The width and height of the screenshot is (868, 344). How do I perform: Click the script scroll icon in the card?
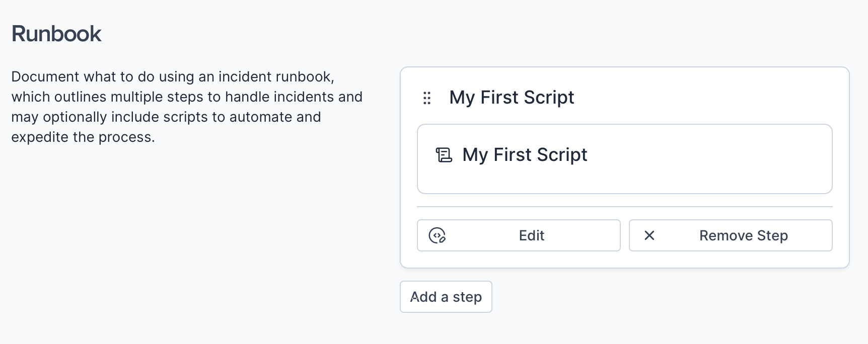[444, 155]
